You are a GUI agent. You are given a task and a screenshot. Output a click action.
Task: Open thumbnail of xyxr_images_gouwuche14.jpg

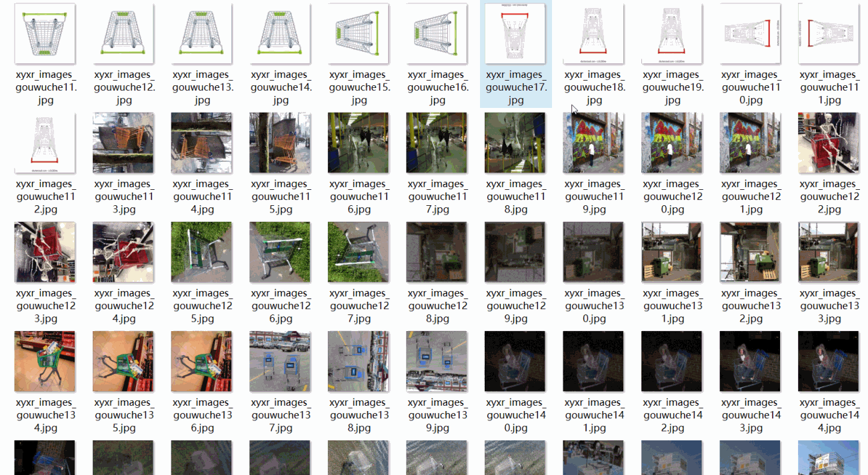pyautogui.click(x=280, y=33)
